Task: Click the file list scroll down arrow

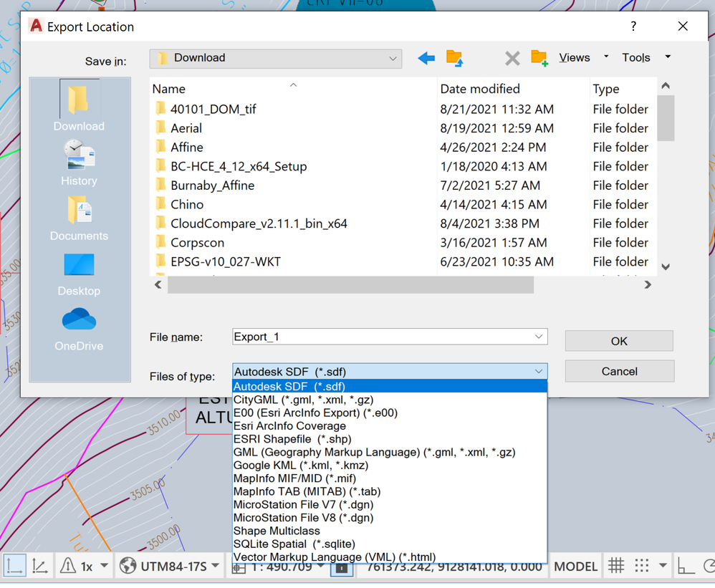Action: pos(666,267)
